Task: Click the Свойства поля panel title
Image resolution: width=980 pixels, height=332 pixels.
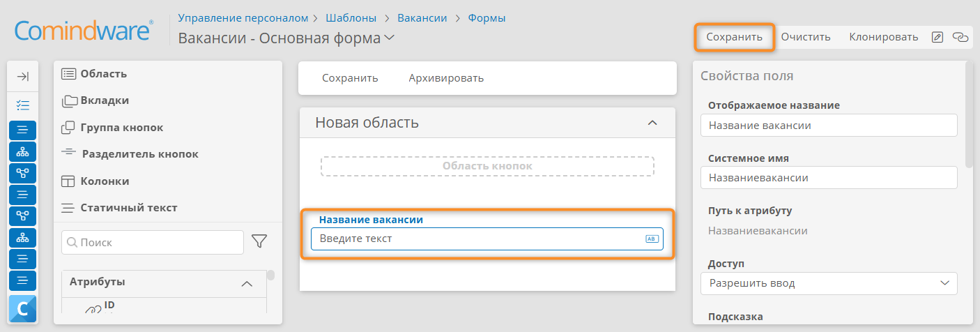Action: tap(747, 76)
